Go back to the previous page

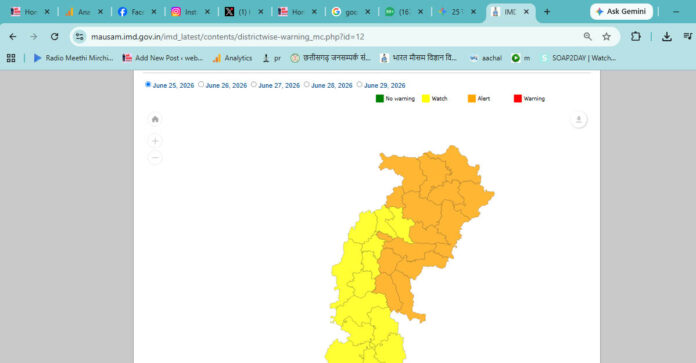(x=12, y=37)
